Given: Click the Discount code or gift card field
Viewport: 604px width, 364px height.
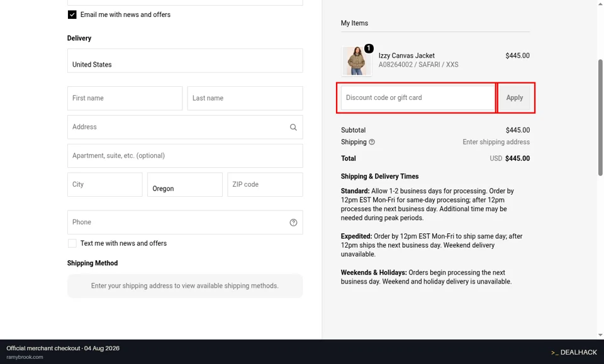Looking at the screenshot, I should [x=418, y=97].
